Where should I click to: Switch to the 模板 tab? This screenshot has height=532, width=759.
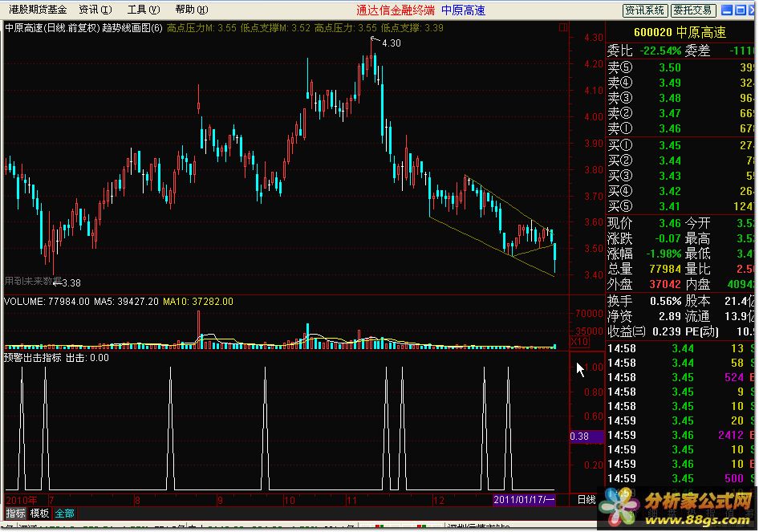point(39,513)
